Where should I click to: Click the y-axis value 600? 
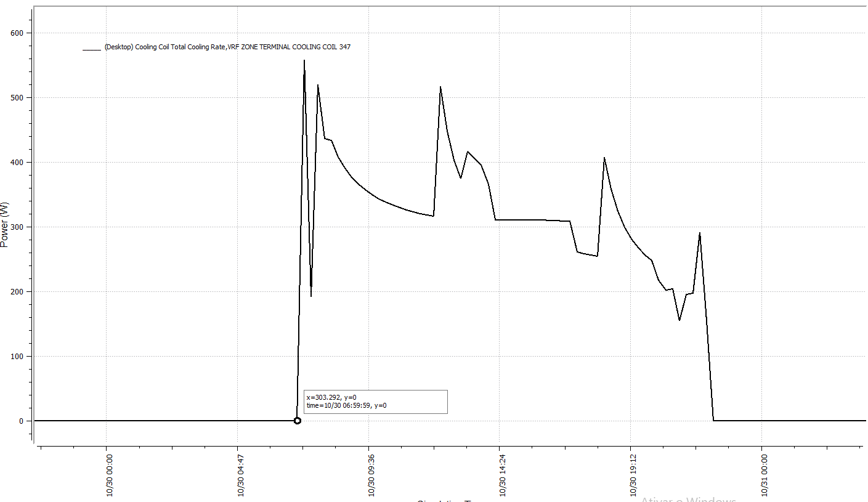(x=18, y=33)
